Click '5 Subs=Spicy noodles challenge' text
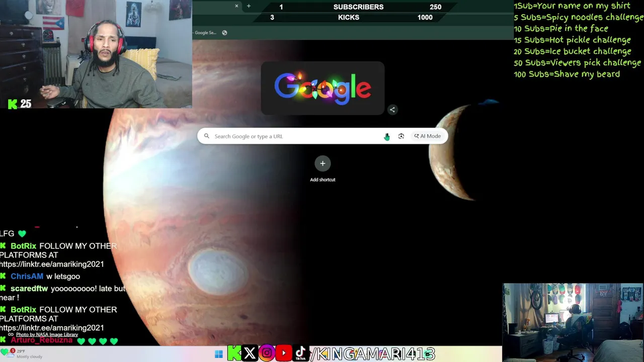 pyautogui.click(x=579, y=17)
